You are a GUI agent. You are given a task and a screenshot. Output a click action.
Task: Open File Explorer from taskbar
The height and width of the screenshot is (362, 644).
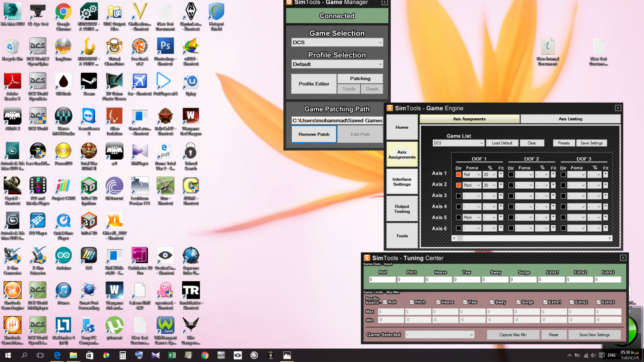[x=73, y=355]
